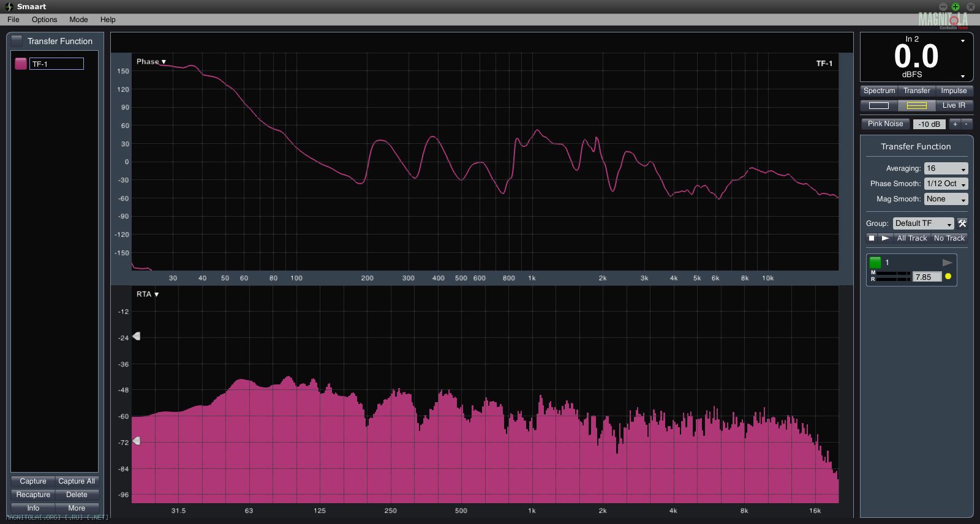Toggle the green measurement 1 enable button

pyautogui.click(x=875, y=263)
